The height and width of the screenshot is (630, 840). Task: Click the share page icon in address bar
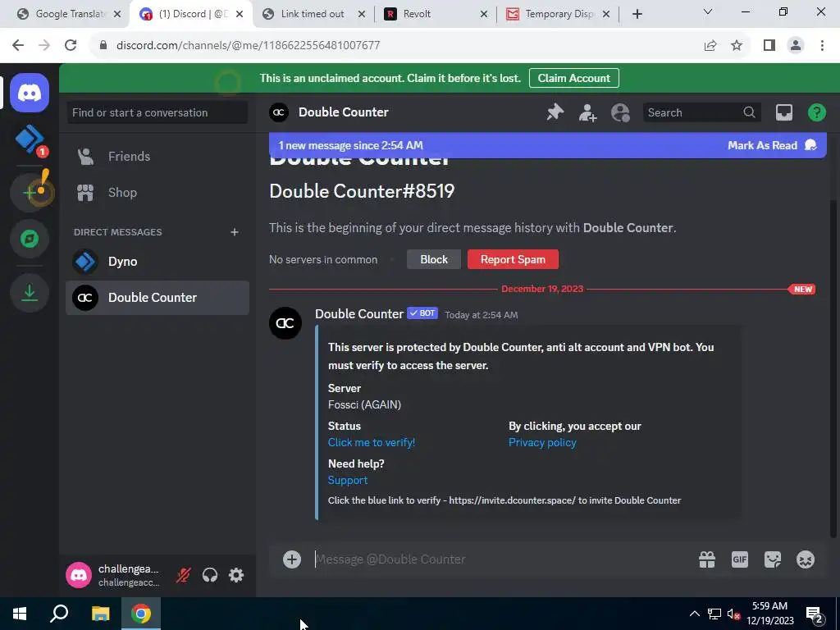(710, 46)
